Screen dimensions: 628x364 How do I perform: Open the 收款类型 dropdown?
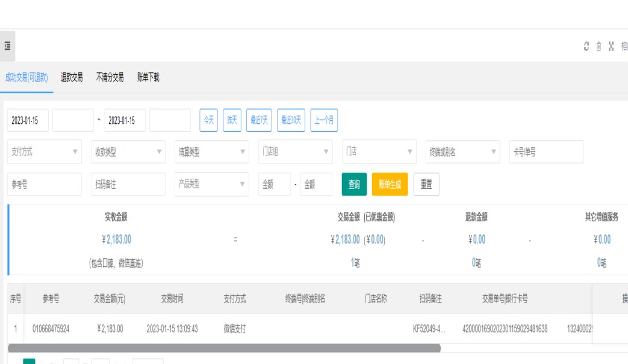[x=128, y=152]
